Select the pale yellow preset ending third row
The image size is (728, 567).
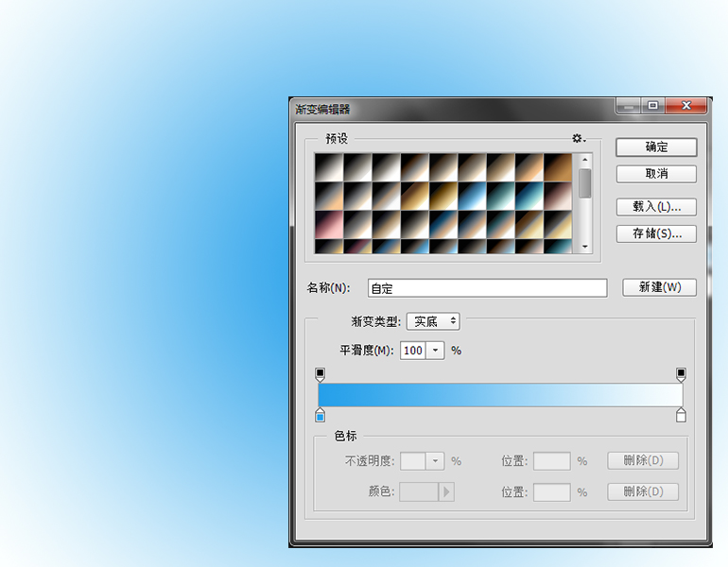[x=558, y=225]
